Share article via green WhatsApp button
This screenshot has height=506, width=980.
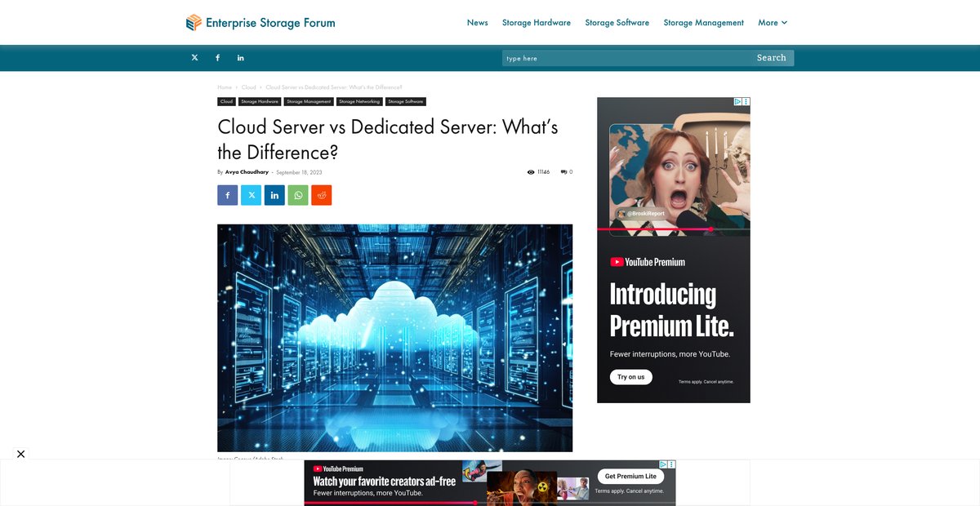point(298,195)
